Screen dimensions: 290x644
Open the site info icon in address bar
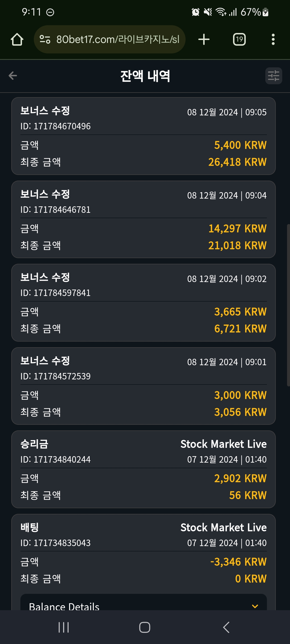[45, 39]
